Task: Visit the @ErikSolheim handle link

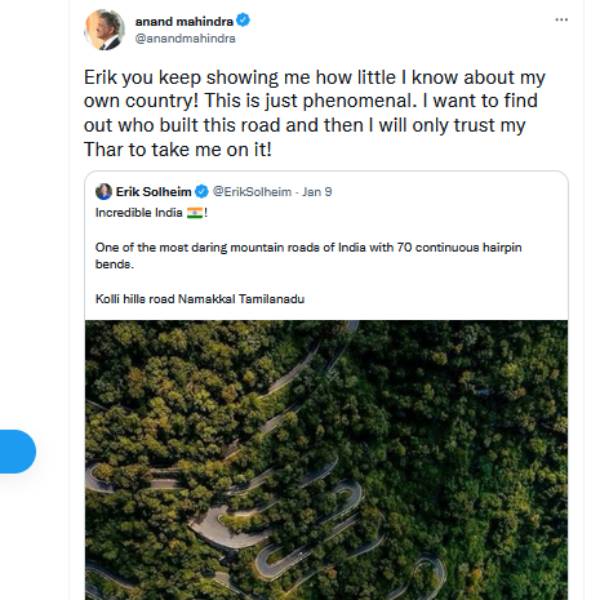Action: tap(248, 191)
